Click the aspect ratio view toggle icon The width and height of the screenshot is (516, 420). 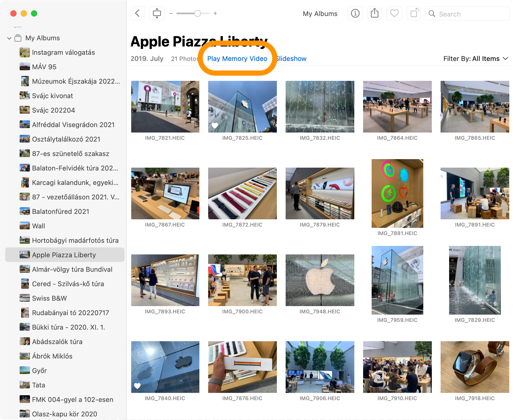click(157, 13)
